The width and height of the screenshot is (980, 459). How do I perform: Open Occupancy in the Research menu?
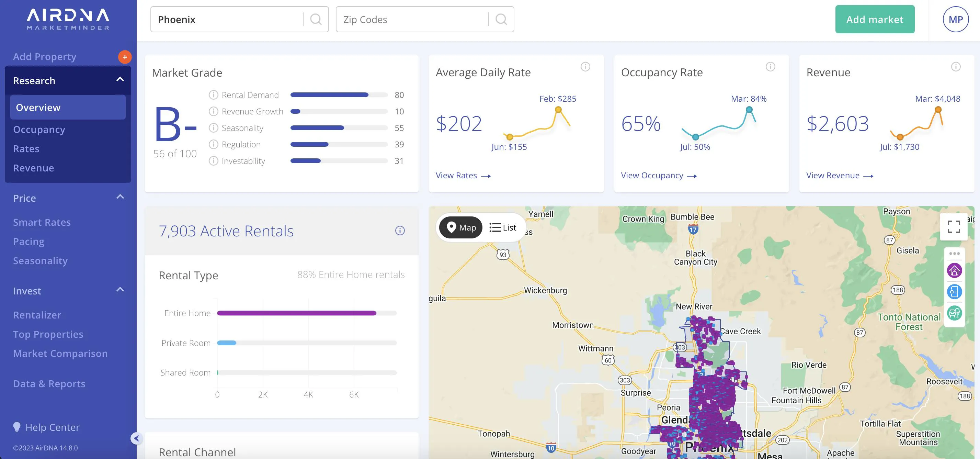(x=39, y=130)
